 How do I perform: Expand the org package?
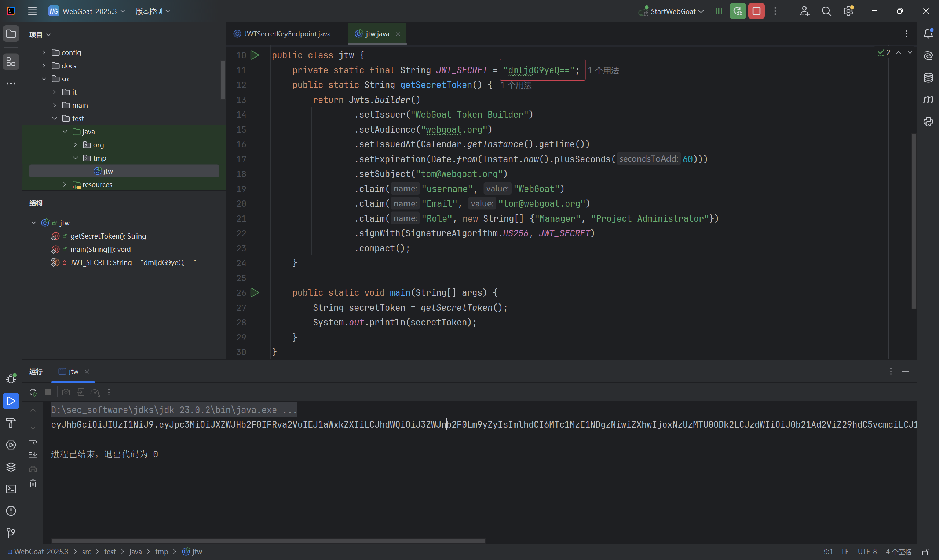click(x=76, y=145)
